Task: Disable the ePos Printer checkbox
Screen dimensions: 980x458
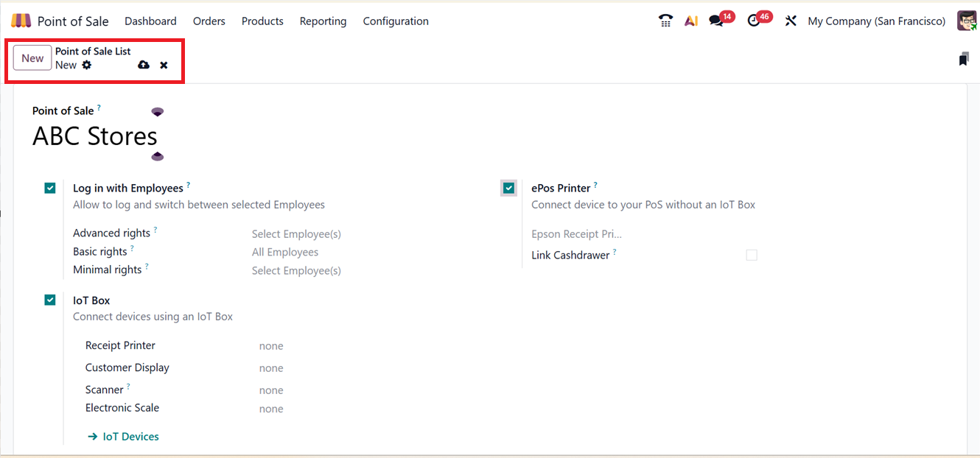Action: pyautogui.click(x=508, y=189)
